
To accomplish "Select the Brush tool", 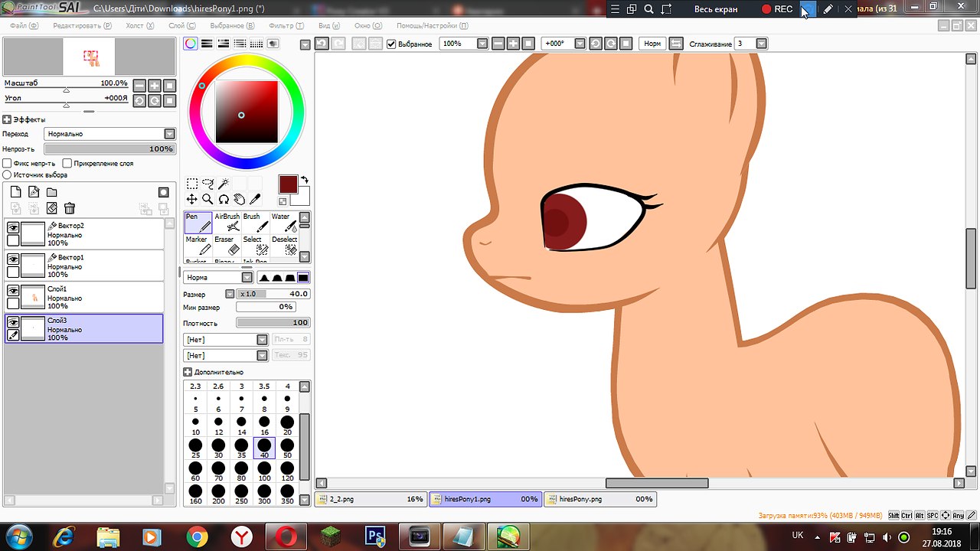I will click(x=256, y=223).
